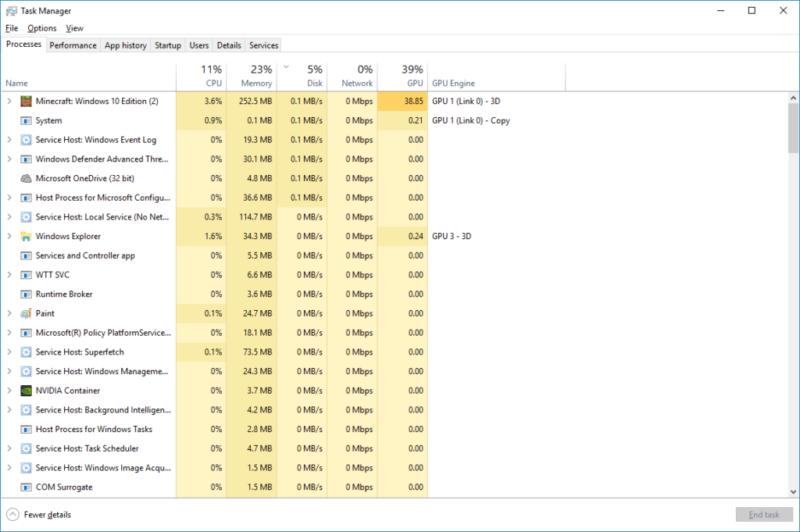
Task: Select the GPU 3 - 3D engine cell
Action: (x=452, y=236)
